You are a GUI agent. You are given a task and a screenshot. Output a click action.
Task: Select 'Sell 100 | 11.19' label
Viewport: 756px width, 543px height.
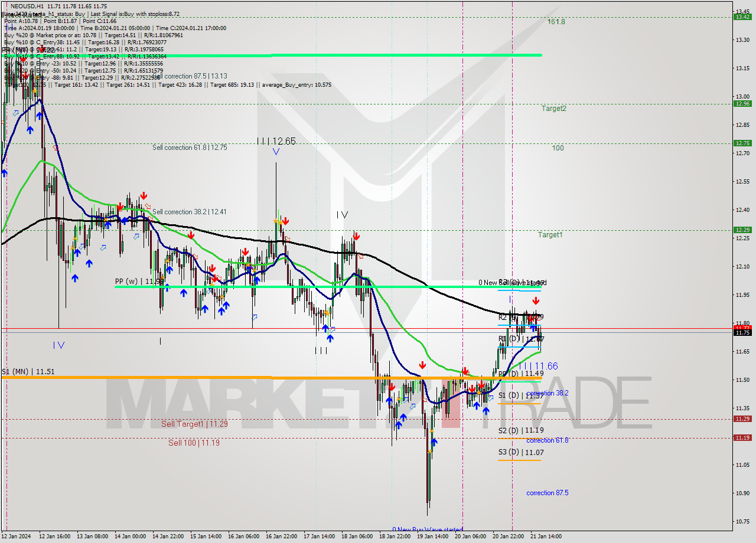coord(194,443)
